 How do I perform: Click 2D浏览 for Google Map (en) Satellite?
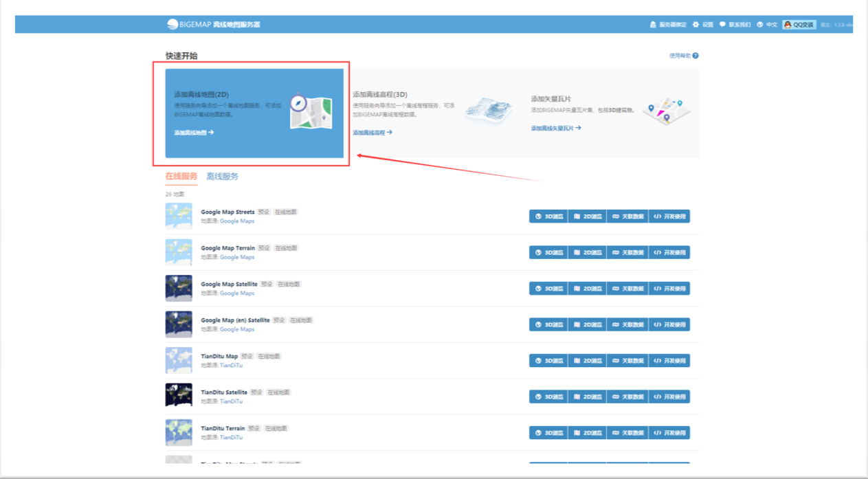click(x=587, y=324)
